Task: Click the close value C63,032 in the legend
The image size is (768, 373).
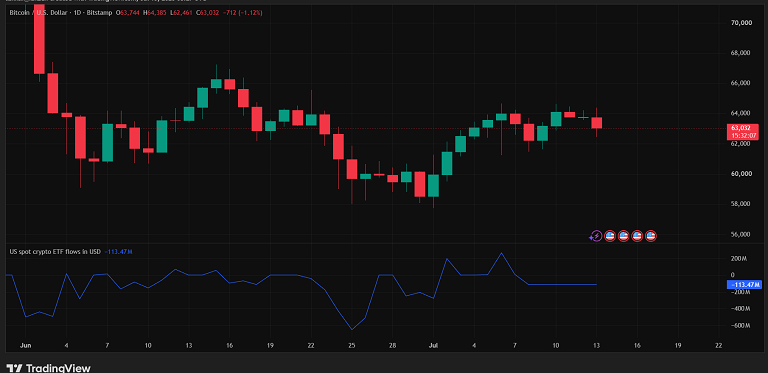Action: pyautogui.click(x=208, y=13)
